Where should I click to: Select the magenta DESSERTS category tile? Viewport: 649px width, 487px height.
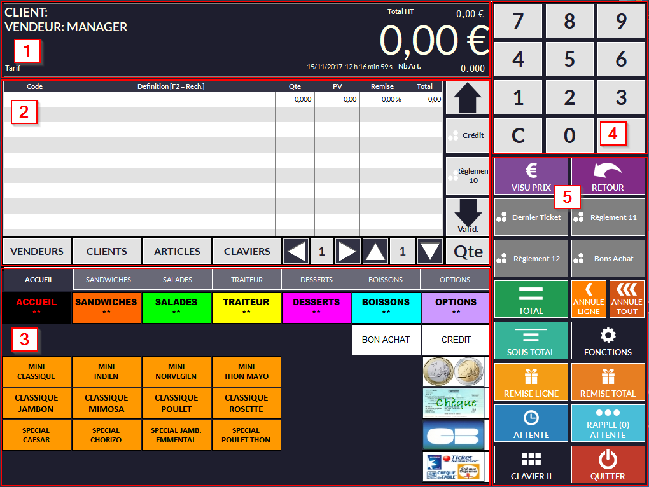tap(316, 305)
